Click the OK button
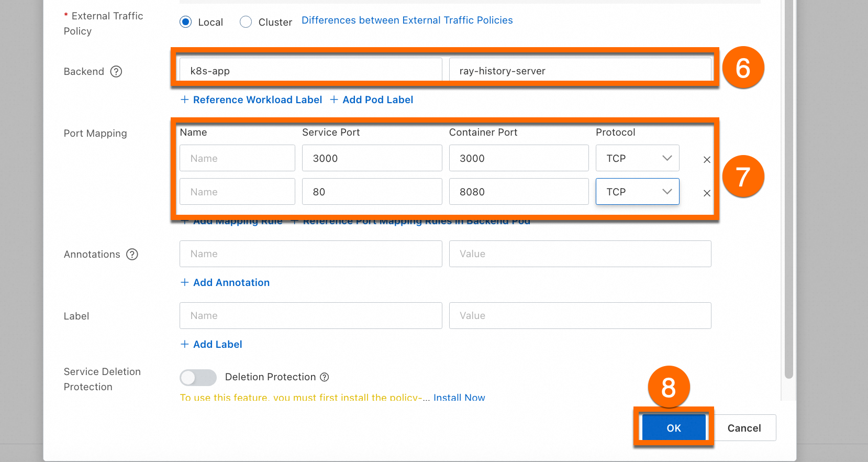Screen dimensions: 868x462 coord(674,428)
